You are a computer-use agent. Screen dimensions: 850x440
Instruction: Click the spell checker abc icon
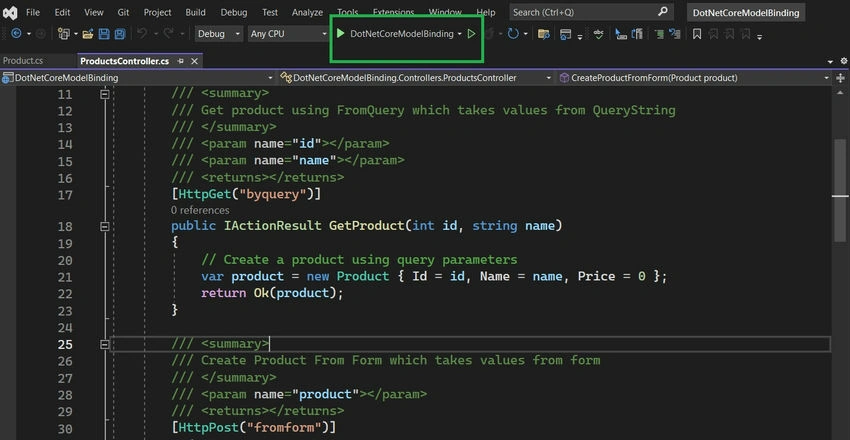[598, 34]
